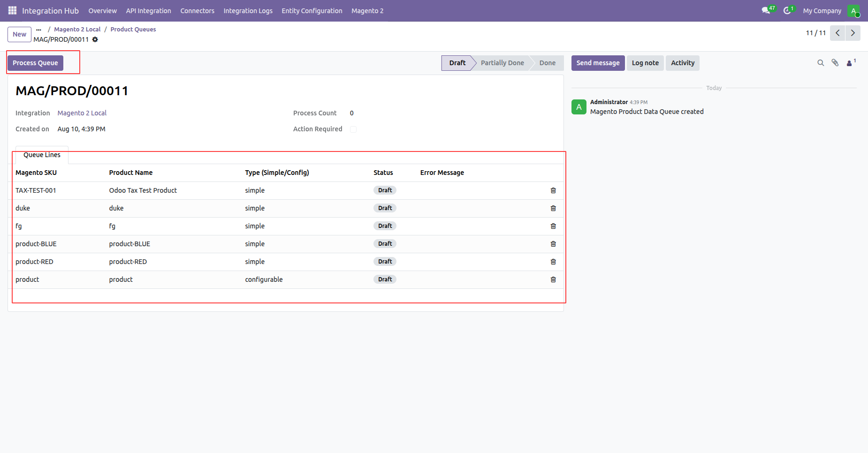The image size is (868, 453).
Task: Go to previous record arrow
Action: point(838,33)
